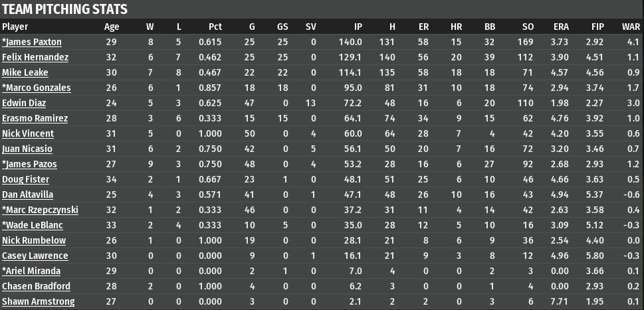Select Marco Gonzales from the pitching list
The width and height of the screenshot is (644, 310).
coord(37,88)
